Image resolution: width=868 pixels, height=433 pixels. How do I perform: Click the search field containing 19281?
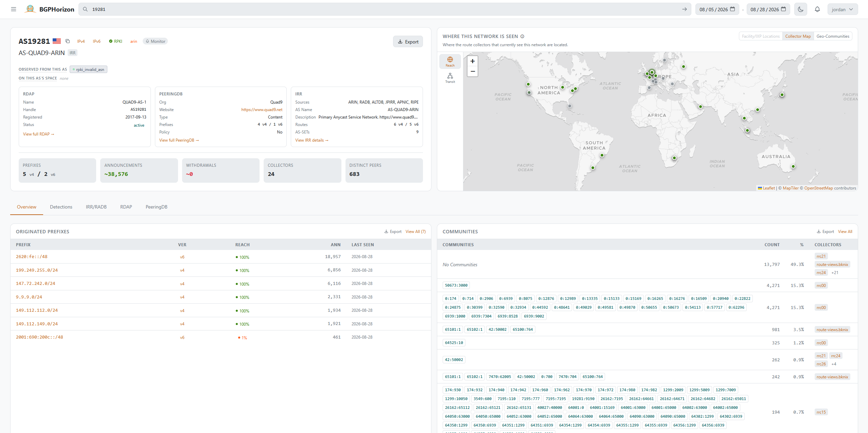tap(385, 9)
